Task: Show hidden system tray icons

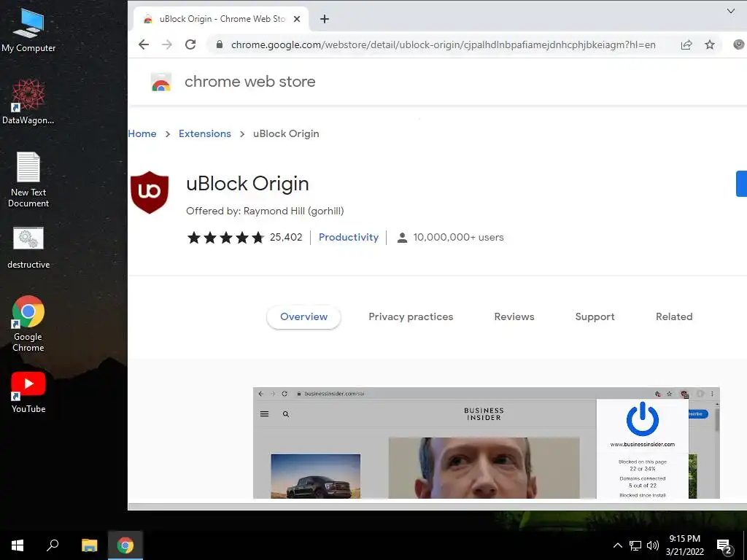Action: [x=617, y=545]
